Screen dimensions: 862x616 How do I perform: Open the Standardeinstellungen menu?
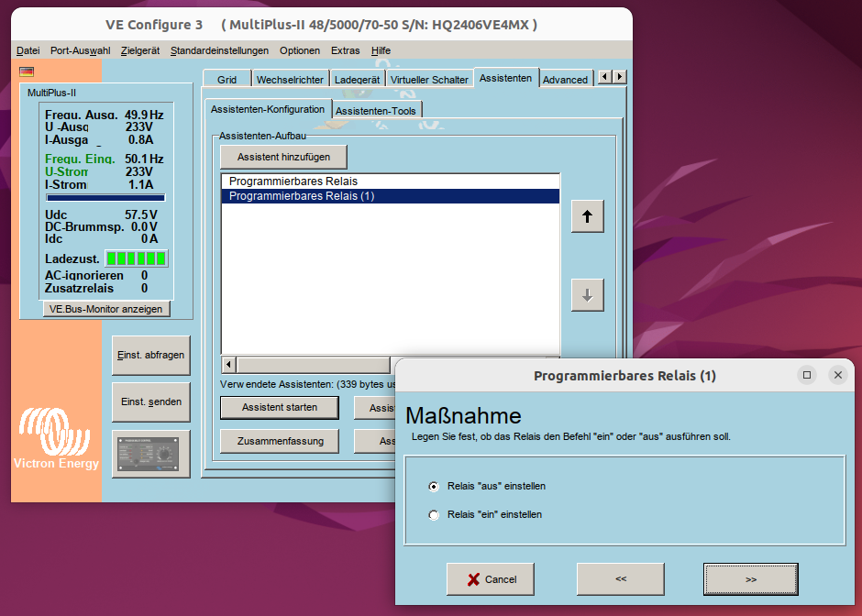219,50
